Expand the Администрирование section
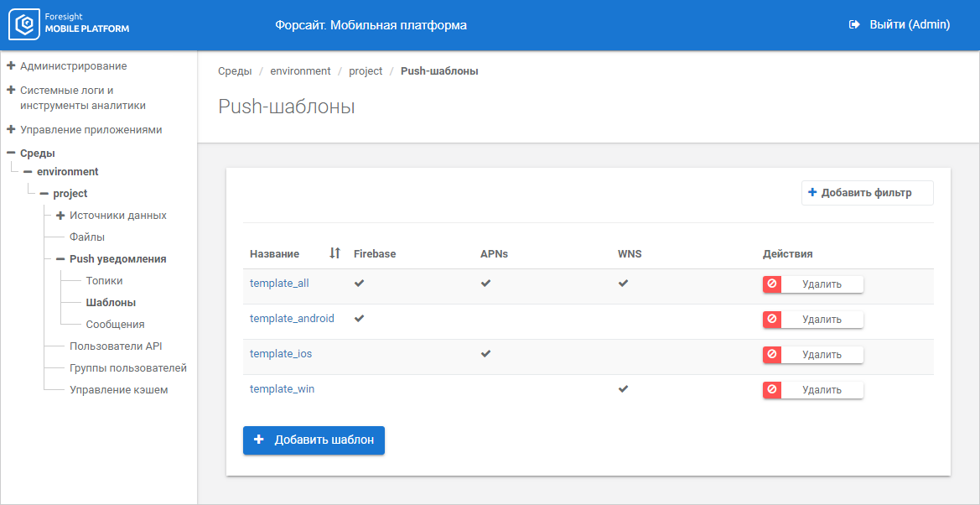Image resolution: width=980 pixels, height=505 pixels. pos(11,65)
